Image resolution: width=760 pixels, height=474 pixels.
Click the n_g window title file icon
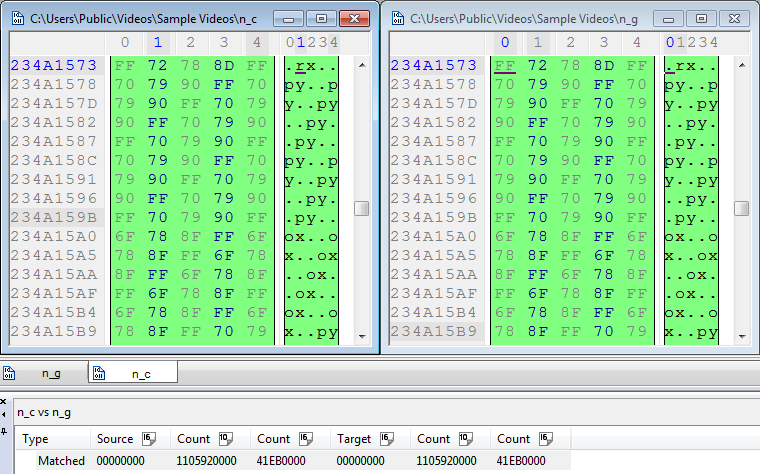(x=398, y=18)
